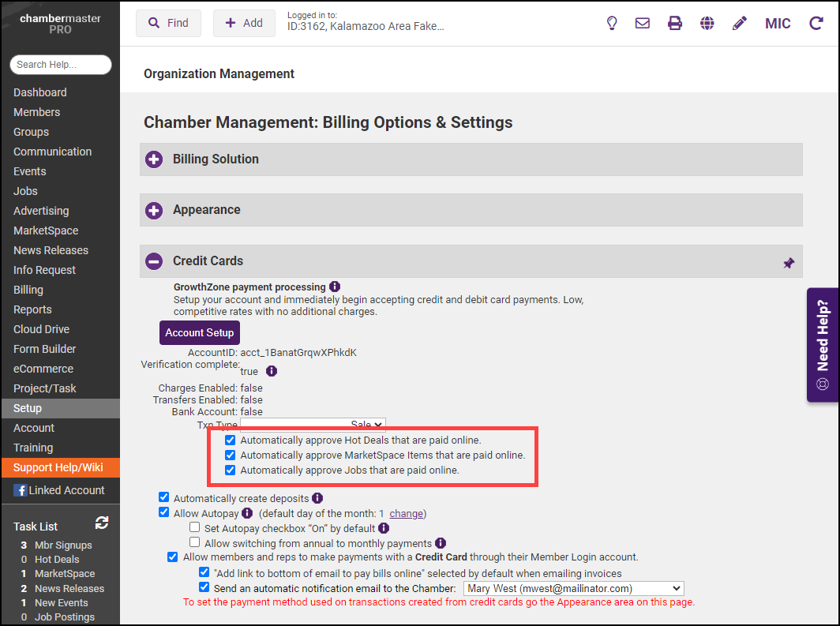
Task: Click the lightbulb icon in top toolbar
Action: point(611,23)
